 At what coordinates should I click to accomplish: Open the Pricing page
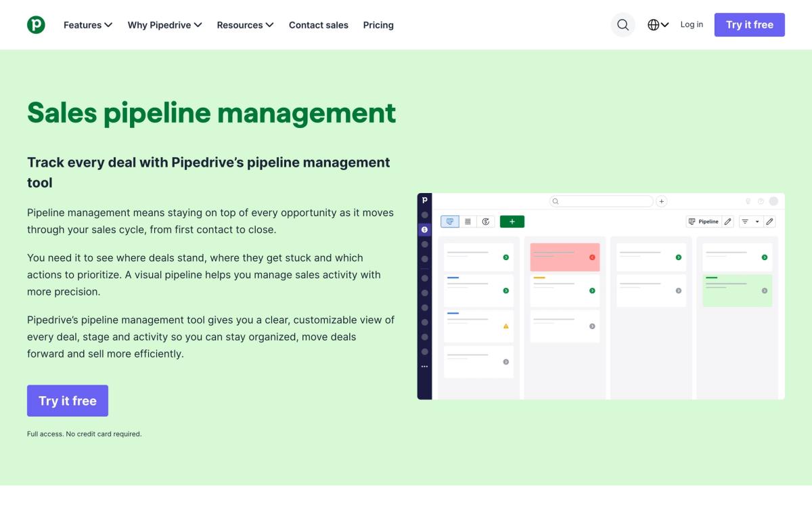click(378, 25)
